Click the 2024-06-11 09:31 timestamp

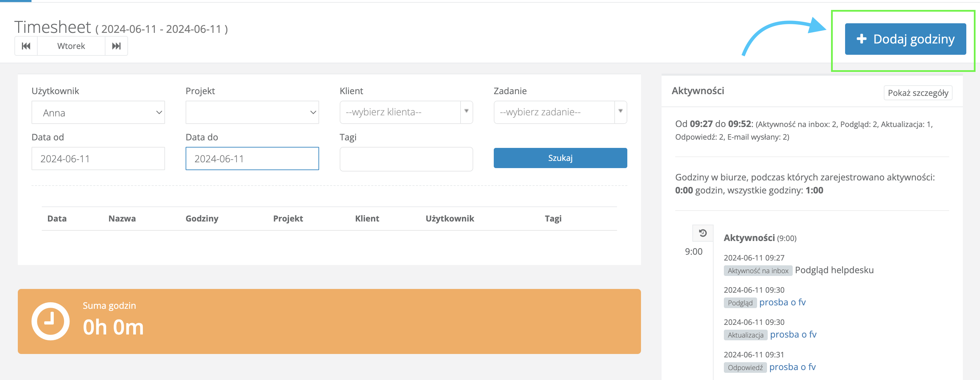[x=754, y=355]
